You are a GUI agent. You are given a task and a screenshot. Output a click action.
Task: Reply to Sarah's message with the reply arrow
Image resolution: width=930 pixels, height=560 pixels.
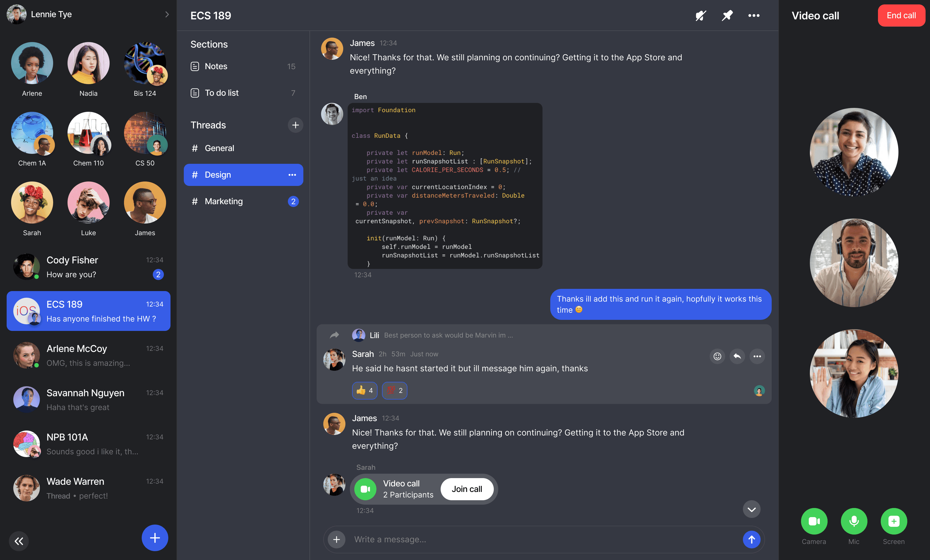click(x=737, y=356)
